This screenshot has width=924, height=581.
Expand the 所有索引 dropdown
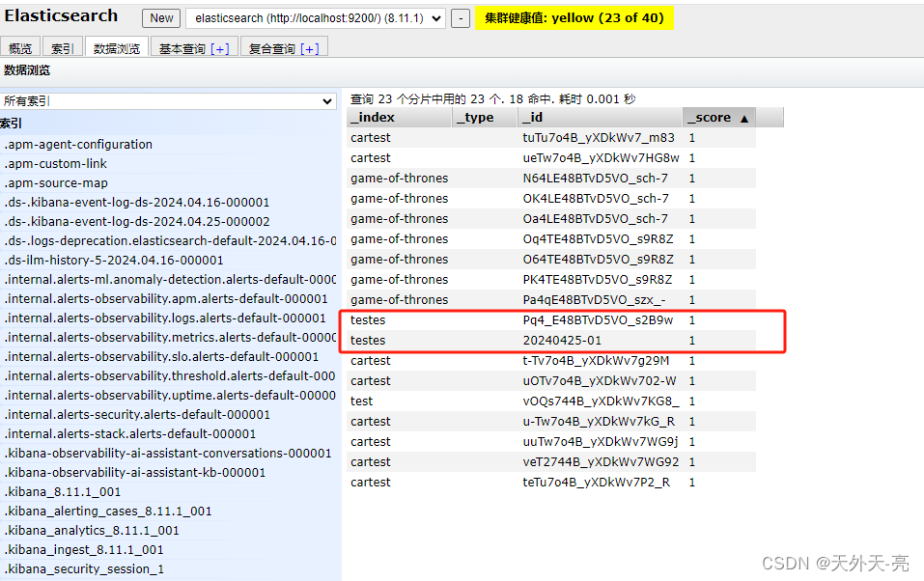(169, 100)
